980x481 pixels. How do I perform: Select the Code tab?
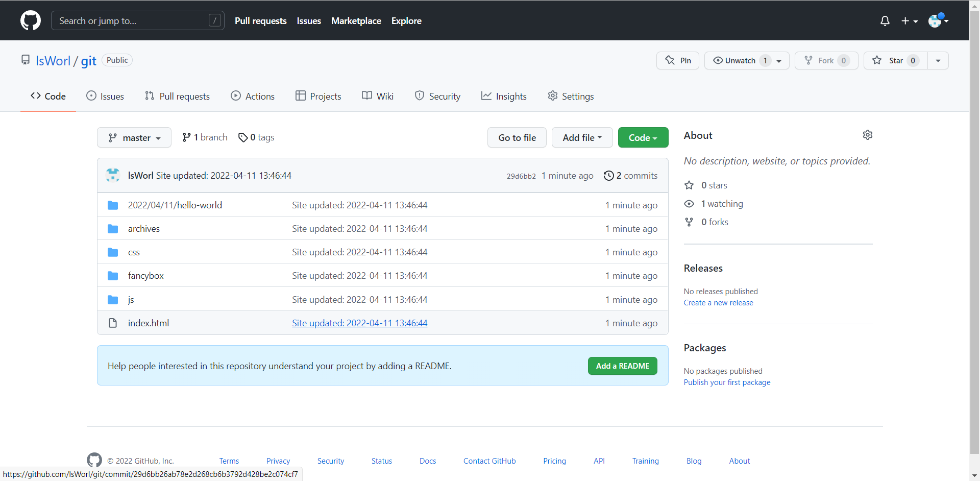click(x=48, y=96)
